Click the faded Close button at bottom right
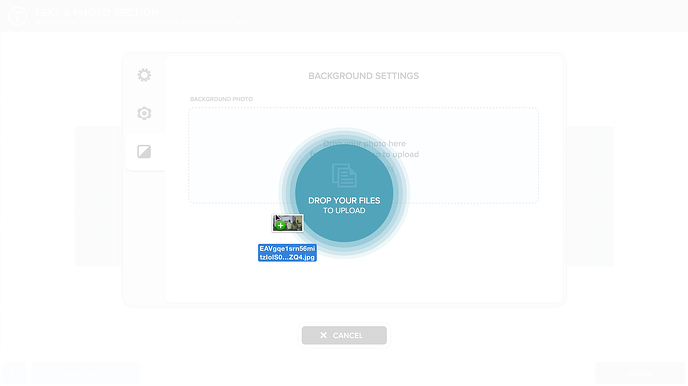The width and height of the screenshot is (688, 386). pyautogui.click(x=640, y=374)
